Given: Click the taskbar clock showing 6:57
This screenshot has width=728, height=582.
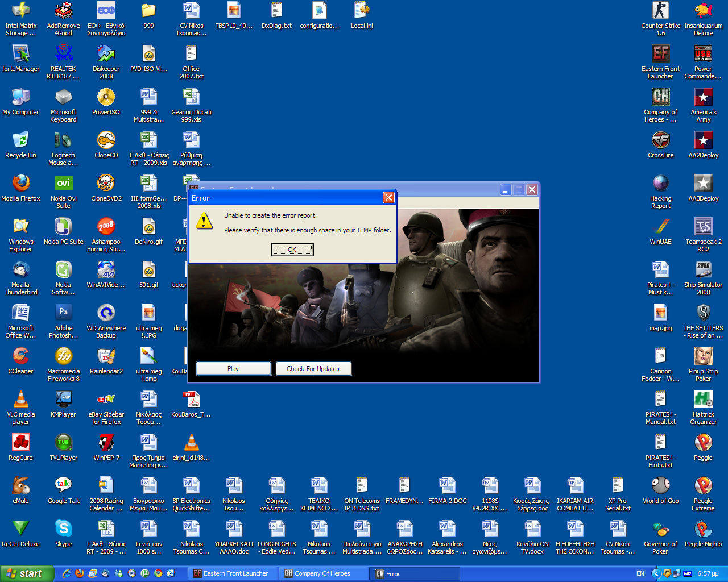Looking at the screenshot, I should pos(708,573).
